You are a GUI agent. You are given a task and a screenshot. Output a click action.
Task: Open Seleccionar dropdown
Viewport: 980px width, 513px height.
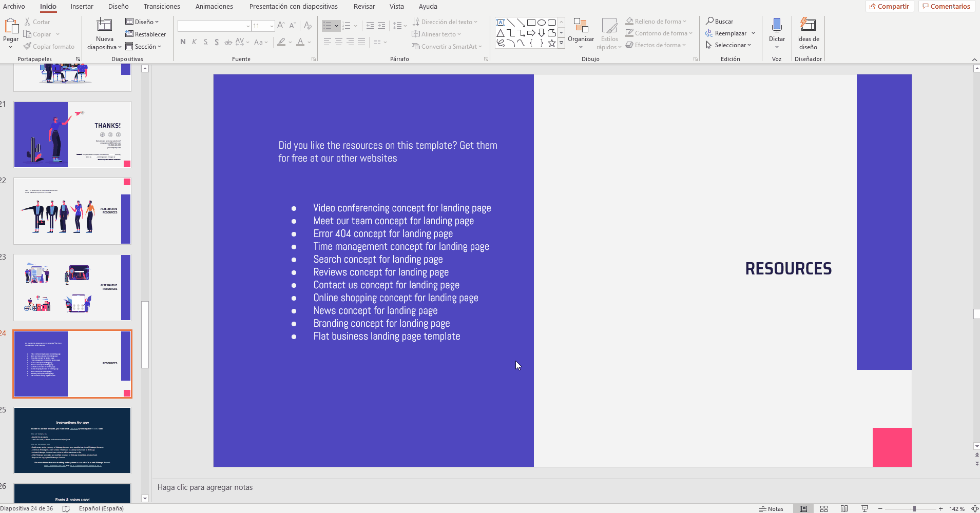[728, 45]
